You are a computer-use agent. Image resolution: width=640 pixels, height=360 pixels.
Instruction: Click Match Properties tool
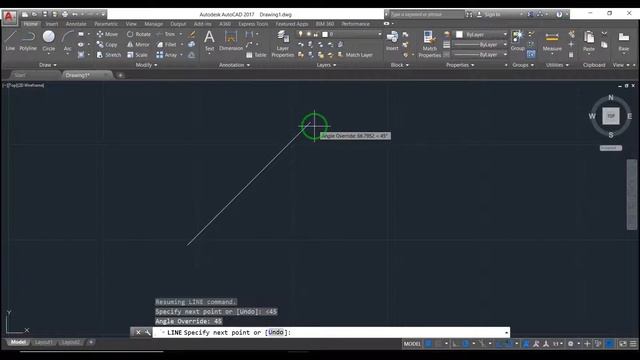coord(429,44)
